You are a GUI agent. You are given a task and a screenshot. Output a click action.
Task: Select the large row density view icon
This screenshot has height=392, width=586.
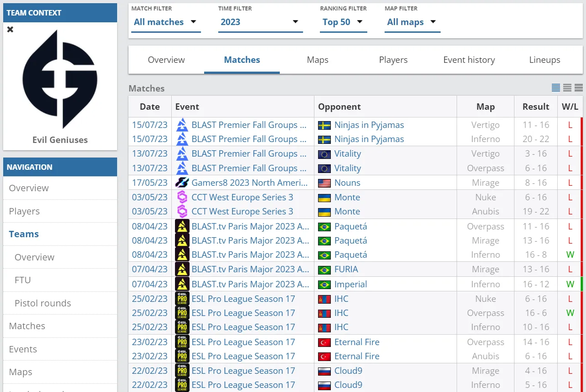coord(579,88)
